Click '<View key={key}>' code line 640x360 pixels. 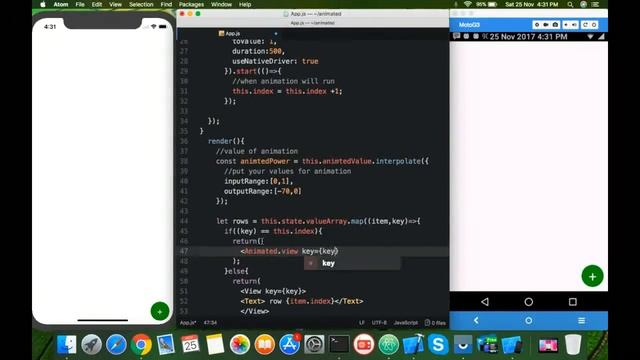coord(273,291)
